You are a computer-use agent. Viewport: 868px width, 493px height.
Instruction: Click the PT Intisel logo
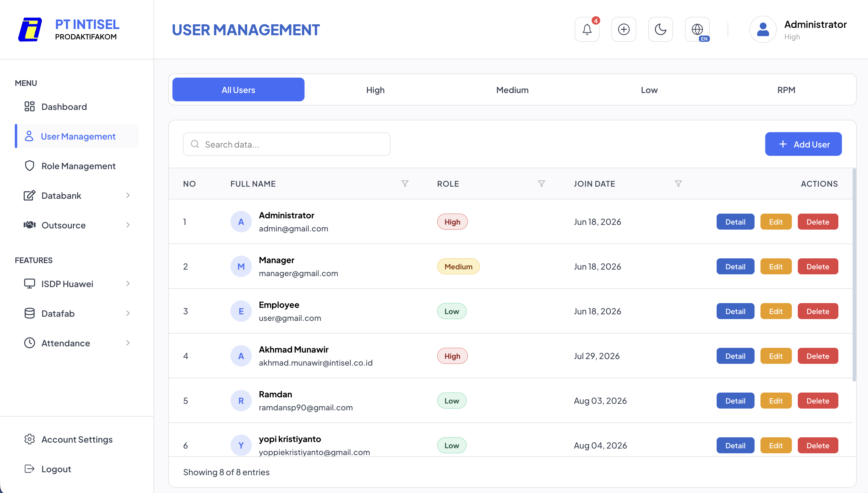point(30,29)
